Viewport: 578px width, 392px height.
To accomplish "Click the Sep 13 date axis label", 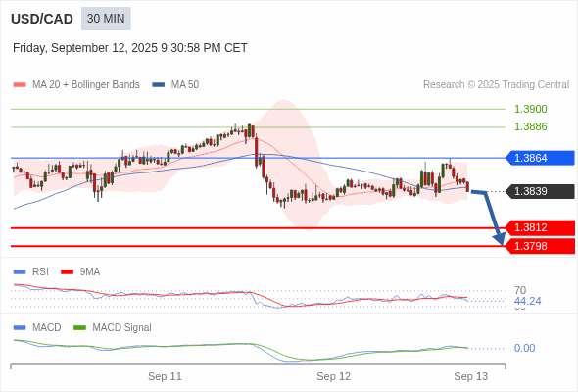I will pyautogui.click(x=471, y=376).
